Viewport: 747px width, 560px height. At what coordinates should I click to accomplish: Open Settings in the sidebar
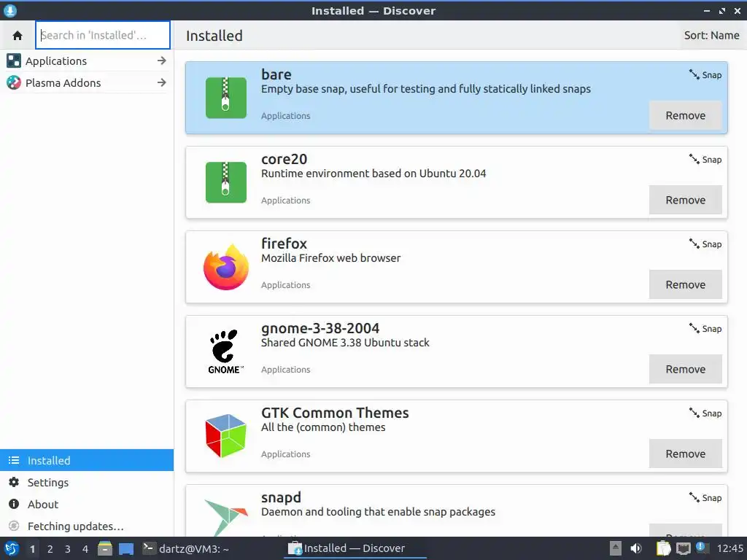pos(87,483)
